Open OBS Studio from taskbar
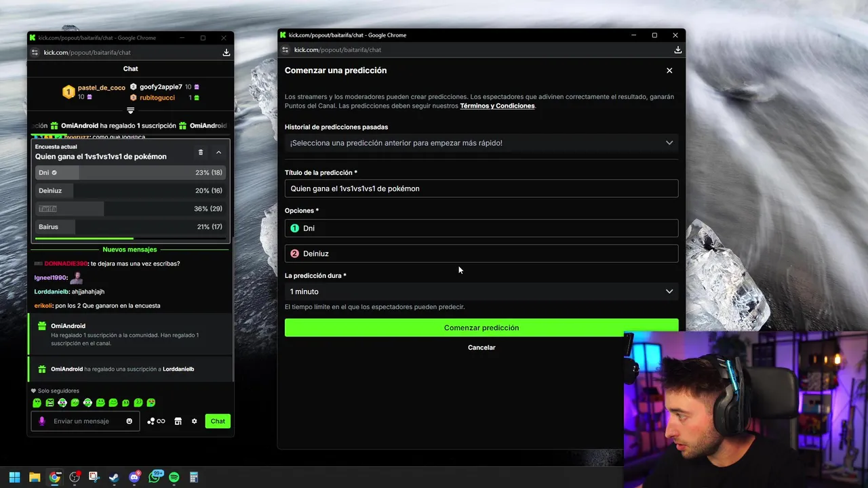868x488 pixels. point(75,477)
